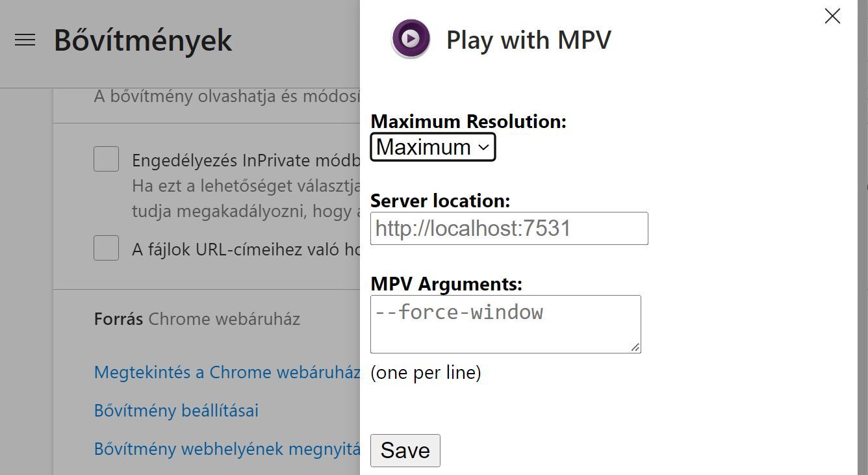Click the Server location label
This screenshot has width=868, height=475.
pyautogui.click(x=440, y=201)
